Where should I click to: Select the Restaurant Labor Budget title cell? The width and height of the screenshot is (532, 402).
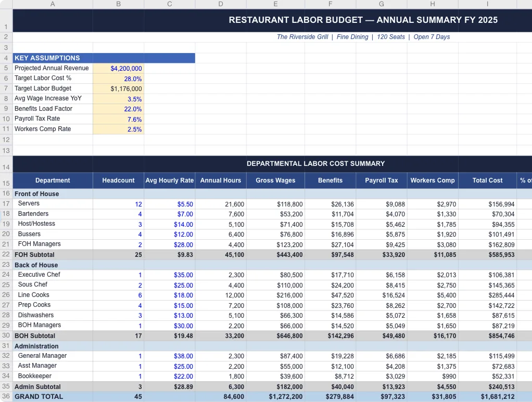click(x=363, y=20)
